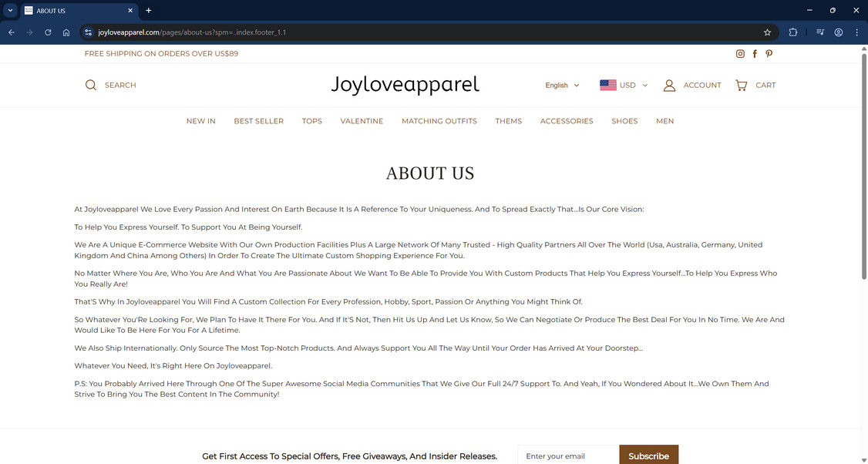Click the Joyloveapparel logo
Viewport: 868px width, 464px height.
tap(405, 85)
